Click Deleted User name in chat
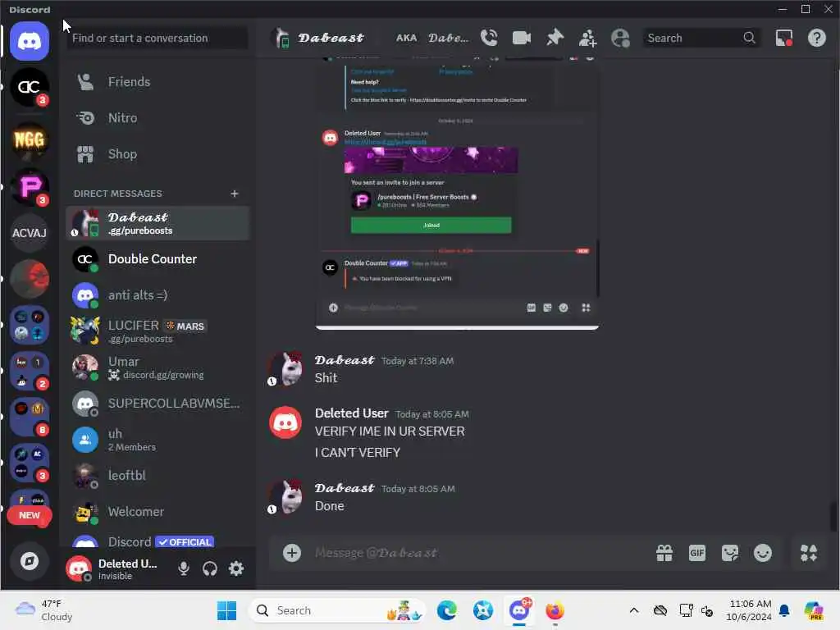The image size is (840, 630). (x=351, y=413)
